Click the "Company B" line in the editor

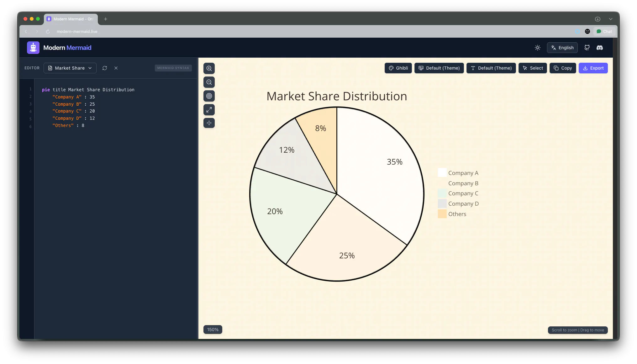click(74, 104)
